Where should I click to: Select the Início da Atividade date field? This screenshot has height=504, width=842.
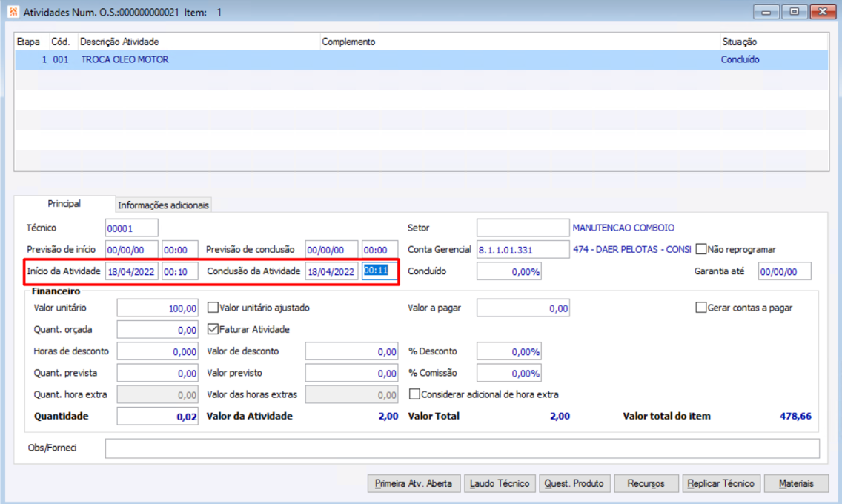[132, 271]
